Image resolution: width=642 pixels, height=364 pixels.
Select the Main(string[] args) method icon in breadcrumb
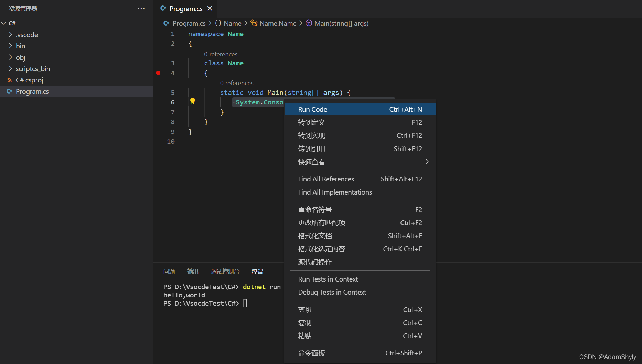click(309, 23)
